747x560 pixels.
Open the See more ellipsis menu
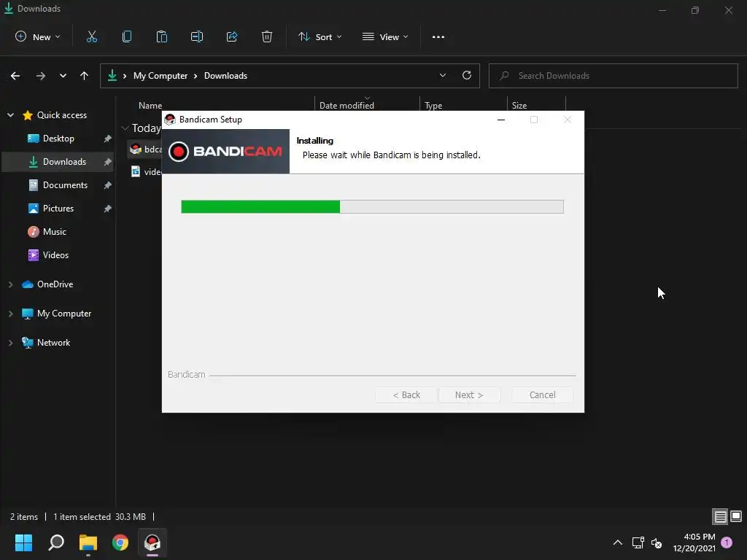[x=438, y=36]
